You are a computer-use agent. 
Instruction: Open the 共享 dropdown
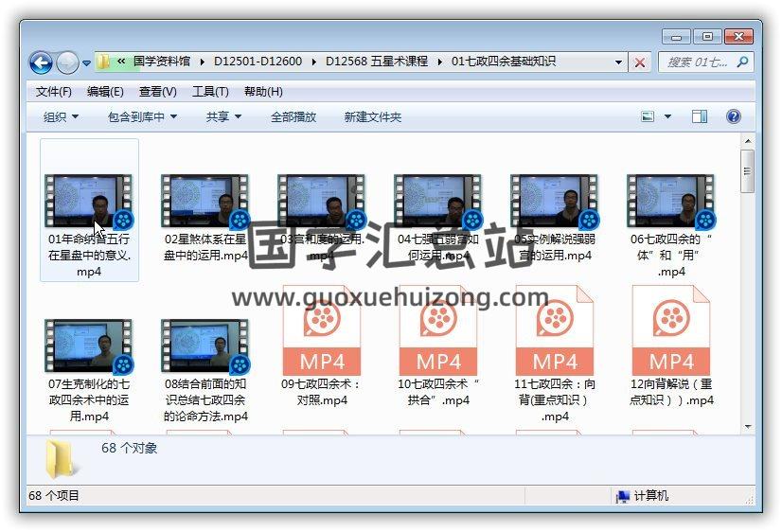point(224,116)
